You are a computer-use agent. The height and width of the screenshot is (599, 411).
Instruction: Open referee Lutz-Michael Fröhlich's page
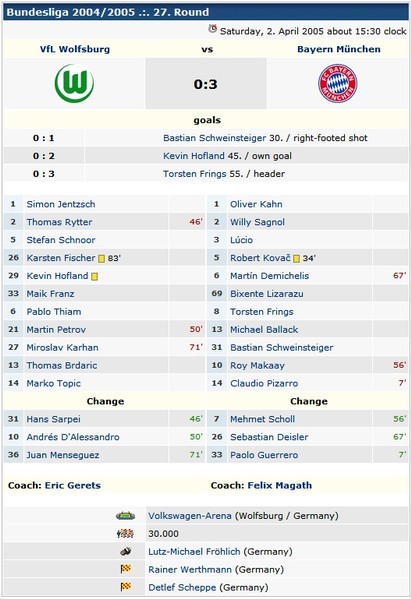click(194, 552)
